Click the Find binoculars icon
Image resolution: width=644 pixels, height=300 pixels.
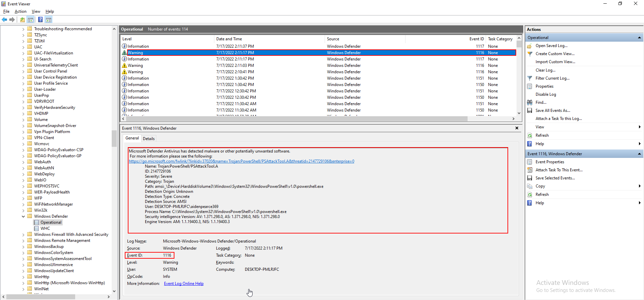coord(530,102)
